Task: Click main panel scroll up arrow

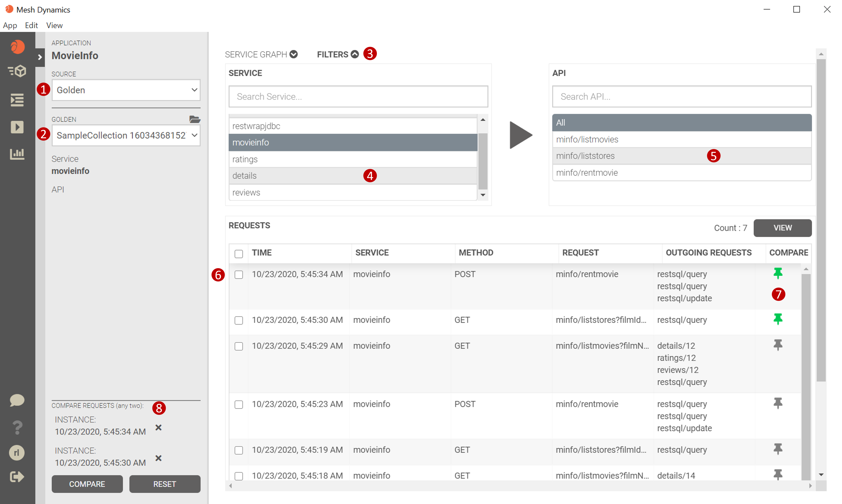Action: pos(821,54)
